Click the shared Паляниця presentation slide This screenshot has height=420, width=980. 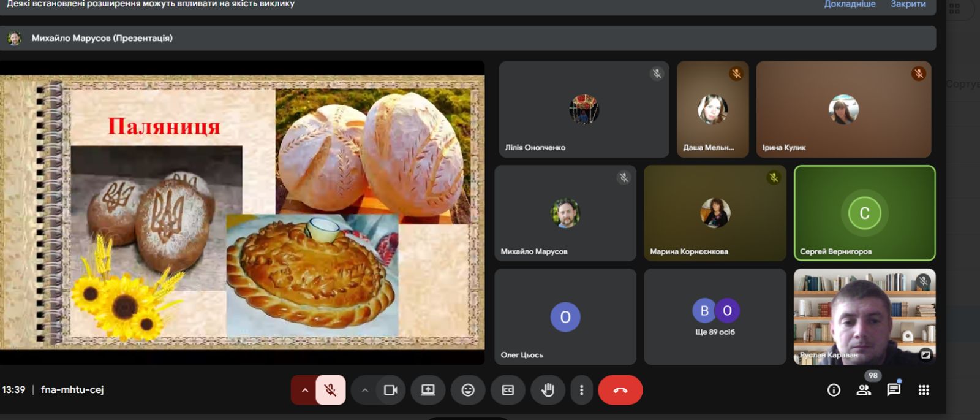tap(242, 212)
